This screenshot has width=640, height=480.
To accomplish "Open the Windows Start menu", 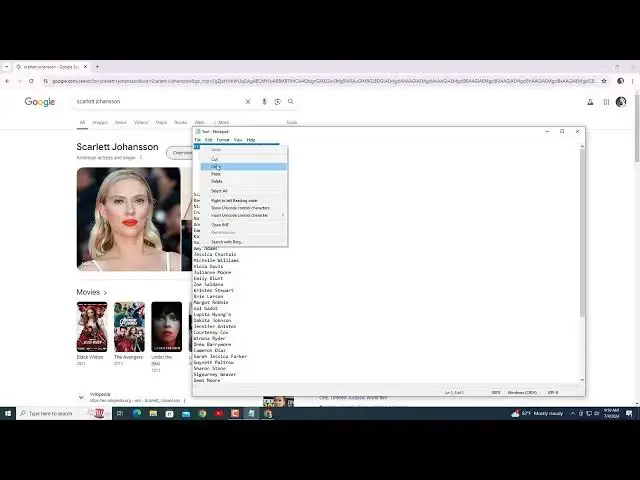I will pos(8,413).
